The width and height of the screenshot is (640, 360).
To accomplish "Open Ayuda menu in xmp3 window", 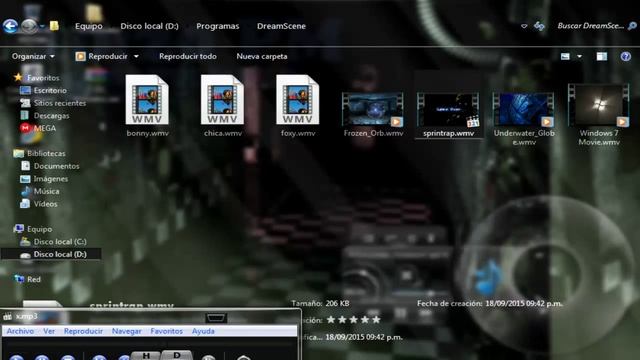I will coord(203,331).
